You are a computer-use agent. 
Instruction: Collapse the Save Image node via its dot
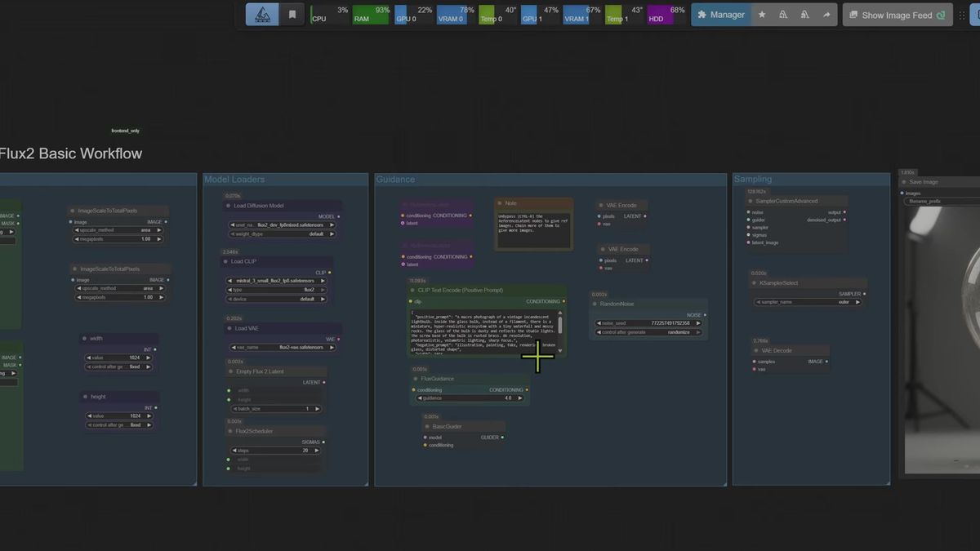[x=903, y=182]
